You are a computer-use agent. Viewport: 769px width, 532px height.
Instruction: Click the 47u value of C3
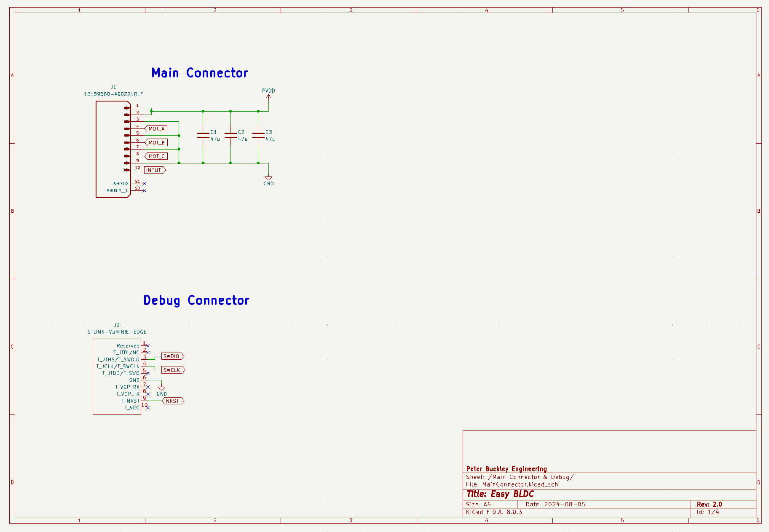tap(270, 139)
